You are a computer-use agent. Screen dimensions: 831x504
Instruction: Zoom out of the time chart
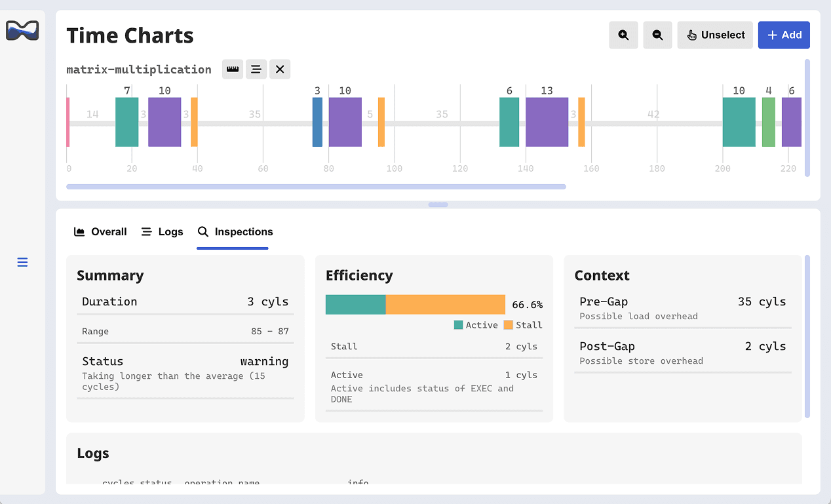[x=657, y=35]
